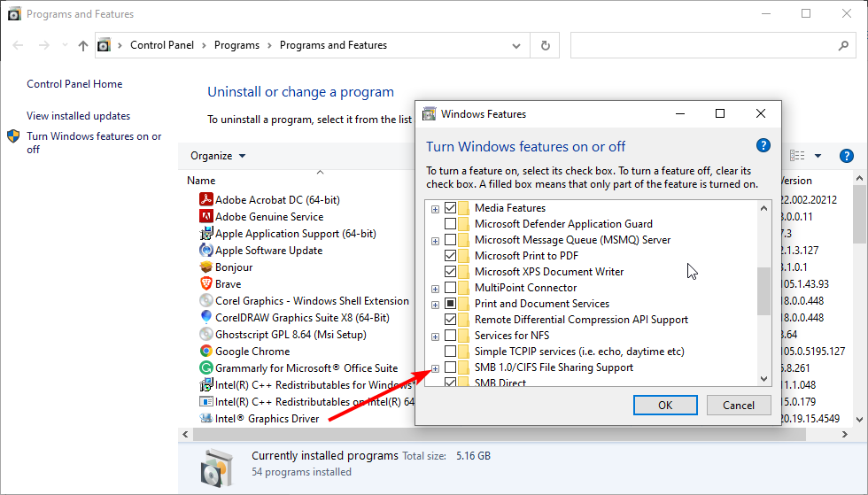Expand the MultiPoint Connector node

tap(435, 289)
